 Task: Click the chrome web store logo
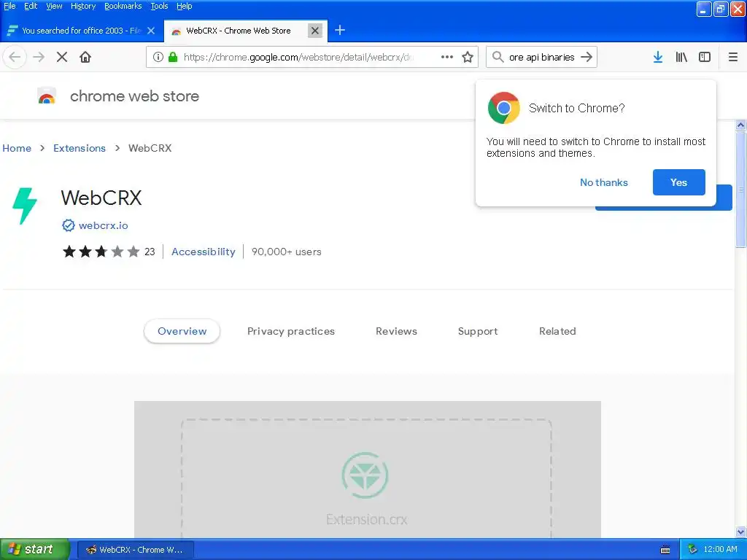coord(47,96)
